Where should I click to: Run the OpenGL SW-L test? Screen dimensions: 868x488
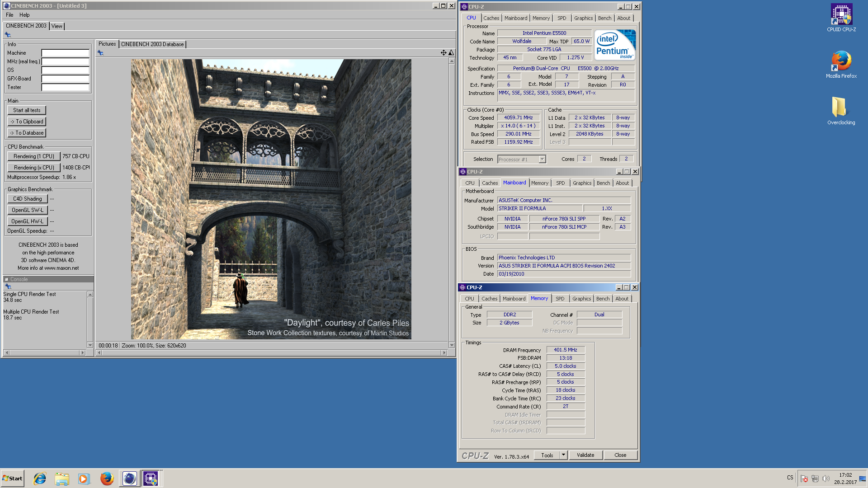[x=28, y=210]
